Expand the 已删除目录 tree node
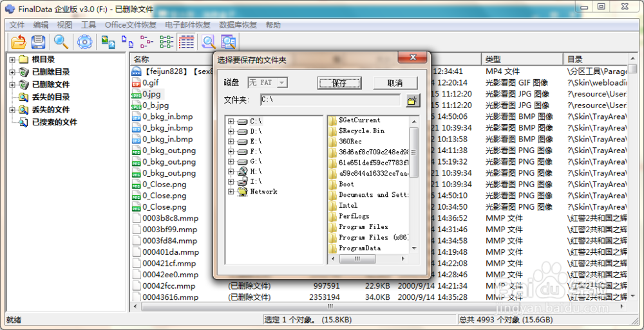Image resolution: width=644 pixels, height=330 pixels. coord(12,72)
